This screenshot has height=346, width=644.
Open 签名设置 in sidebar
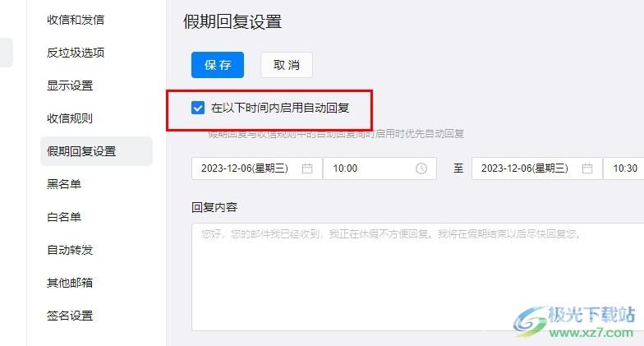click(70, 316)
